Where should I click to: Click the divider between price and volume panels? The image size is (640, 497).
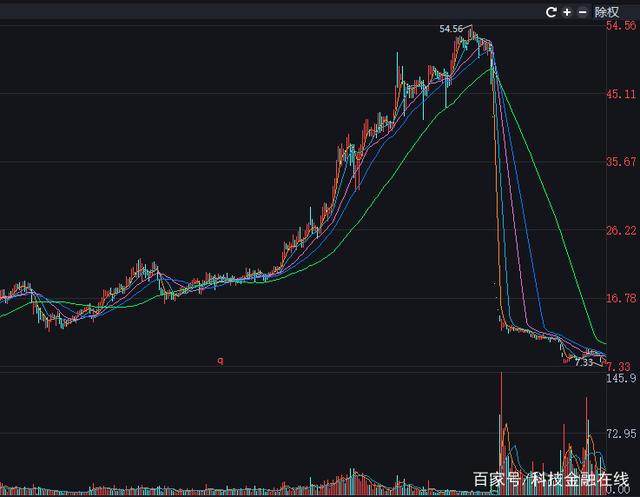pos(300,370)
